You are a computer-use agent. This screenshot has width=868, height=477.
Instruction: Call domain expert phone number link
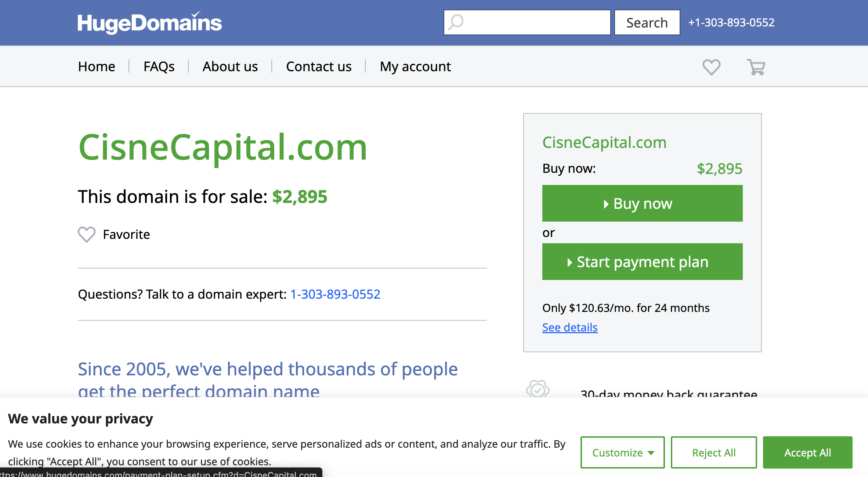(x=335, y=294)
